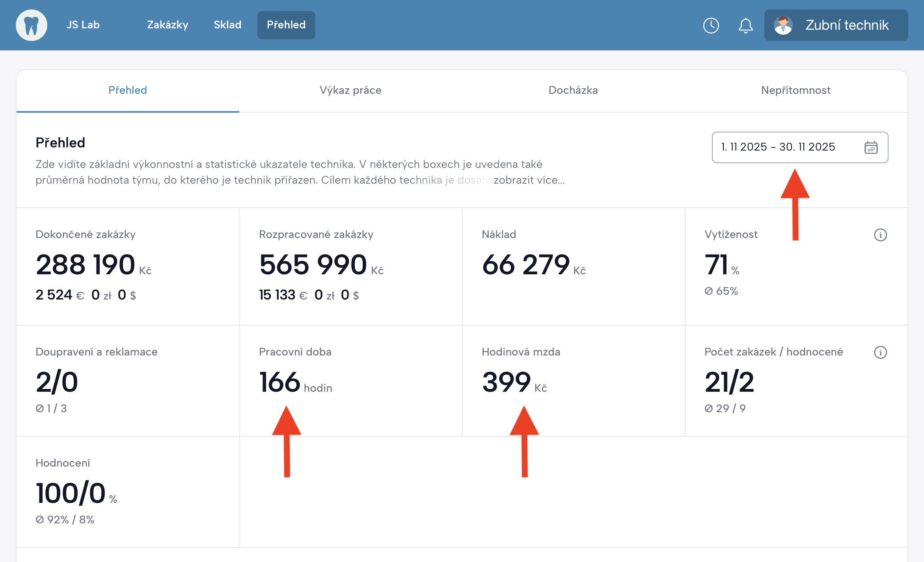Expand description with zobrazit více
924x562 pixels.
click(529, 180)
